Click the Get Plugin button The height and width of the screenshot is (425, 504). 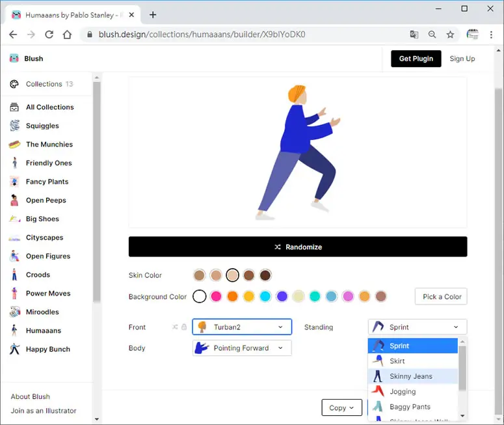tap(416, 59)
